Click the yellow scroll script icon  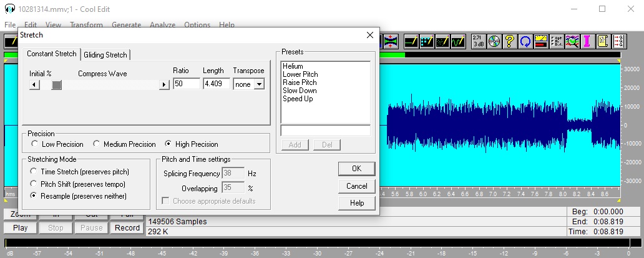click(603, 41)
